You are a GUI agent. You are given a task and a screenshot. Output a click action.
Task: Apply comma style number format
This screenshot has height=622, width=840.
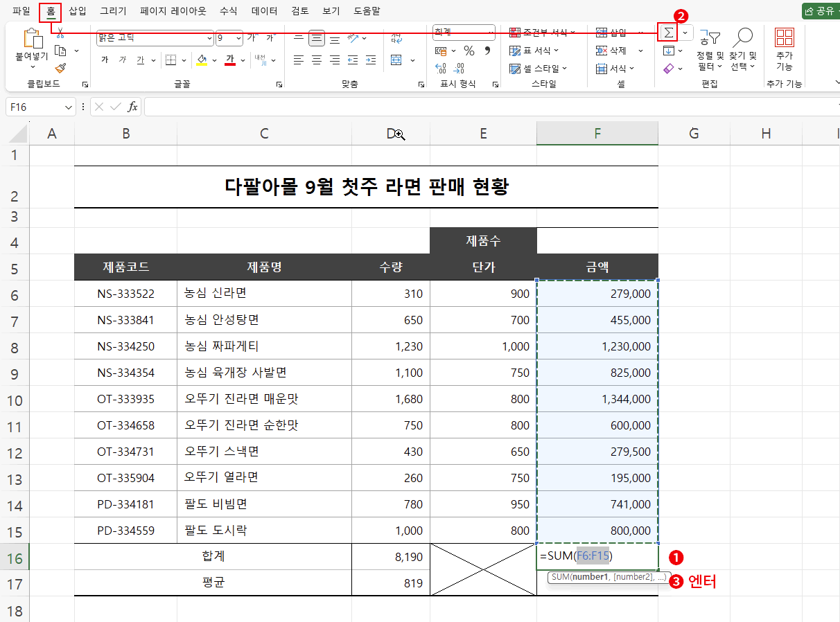click(x=487, y=51)
